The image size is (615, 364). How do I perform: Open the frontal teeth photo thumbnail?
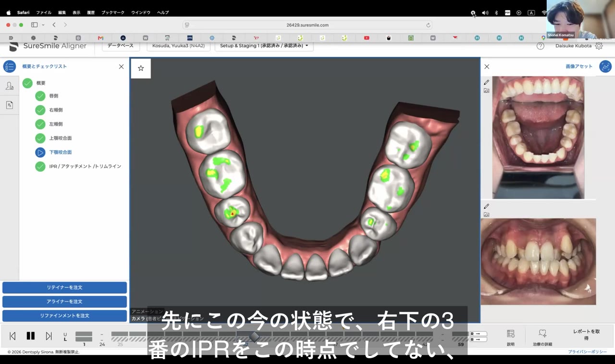[538, 261]
